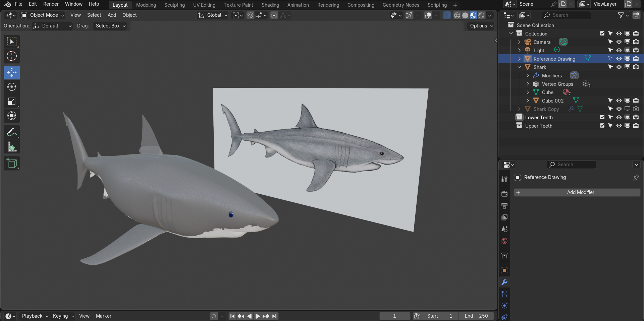The width and height of the screenshot is (644, 321).
Task: Select the Scale tool in toolbar
Action: pos(12,102)
